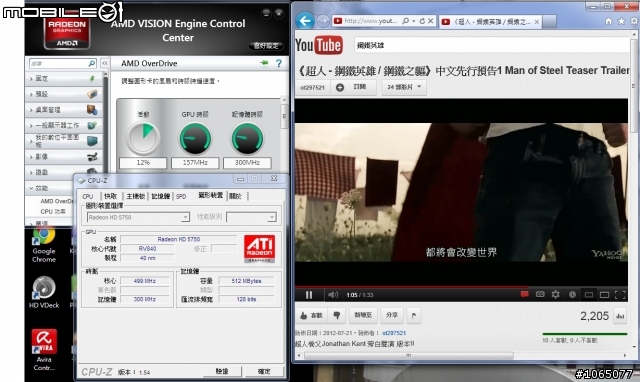The height and width of the screenshot is (382, 640).
Task: Expand the gaming sidebar category
Action: coord(63,172)
